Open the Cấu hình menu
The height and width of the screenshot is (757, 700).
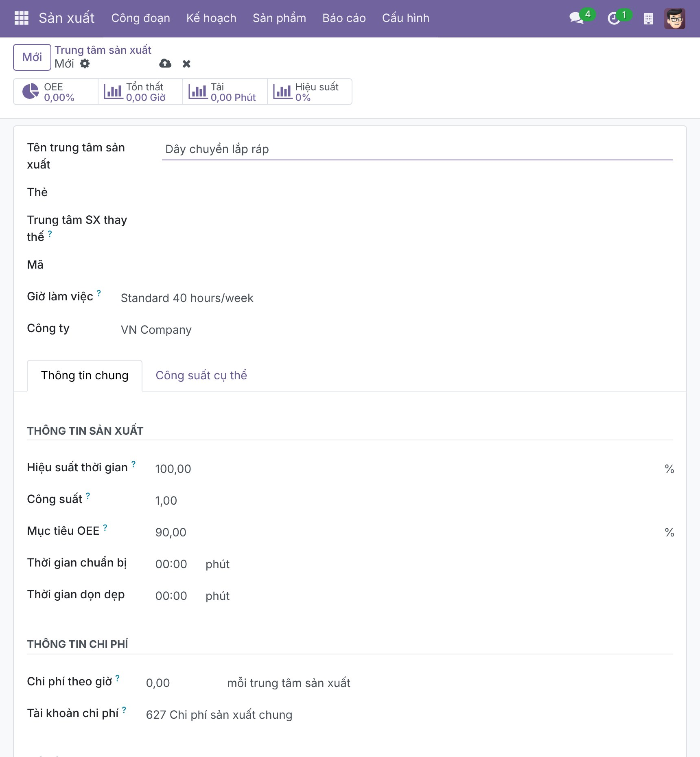(405, 18)
